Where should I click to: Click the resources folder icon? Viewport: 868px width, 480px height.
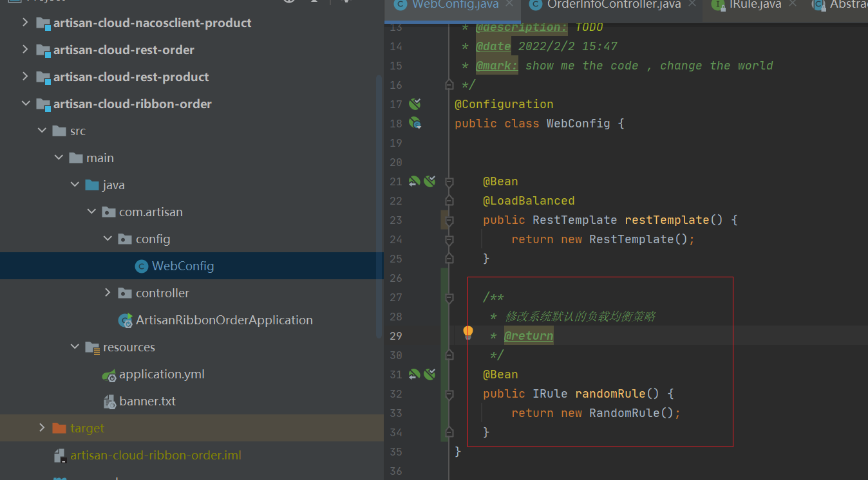click(x=93, y=347)
